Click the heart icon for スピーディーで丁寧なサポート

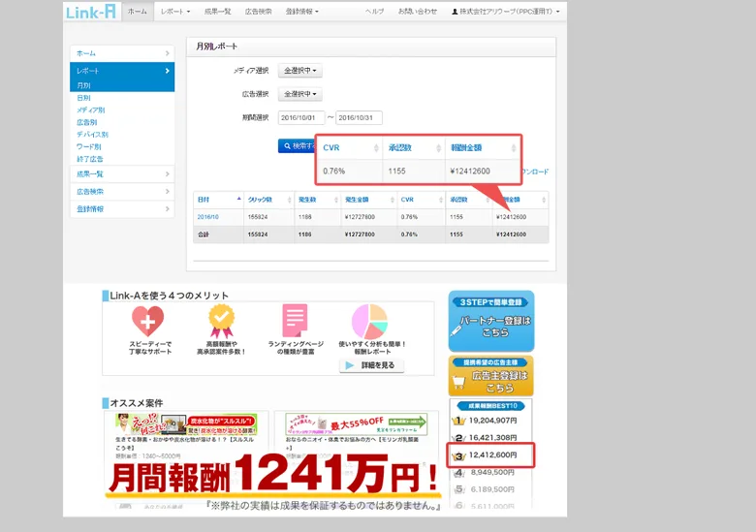(x=148, y=322)
